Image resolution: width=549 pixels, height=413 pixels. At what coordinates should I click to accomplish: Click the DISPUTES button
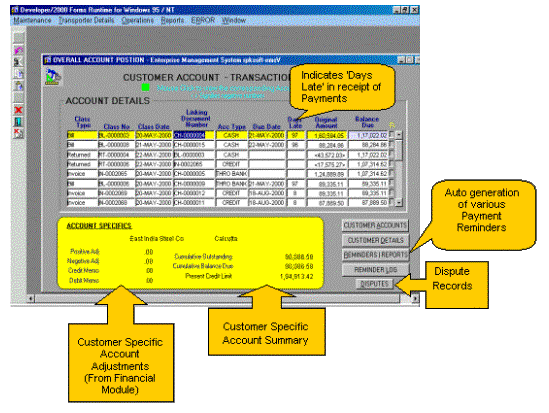point(374,284)
